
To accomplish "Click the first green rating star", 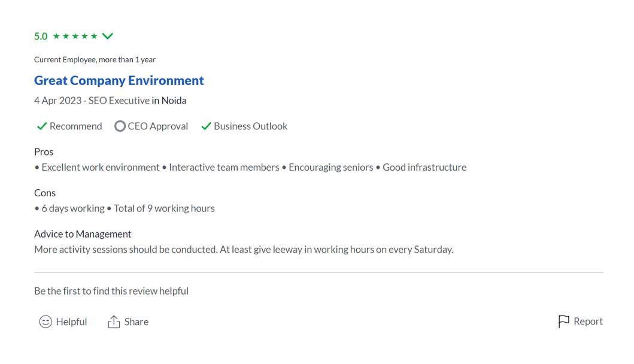I will (56, 37).
